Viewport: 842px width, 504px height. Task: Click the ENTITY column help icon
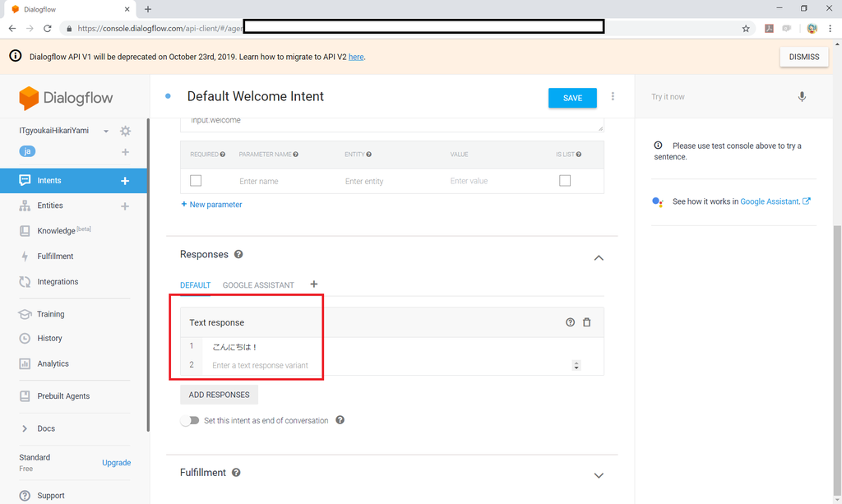click(369, 155)
